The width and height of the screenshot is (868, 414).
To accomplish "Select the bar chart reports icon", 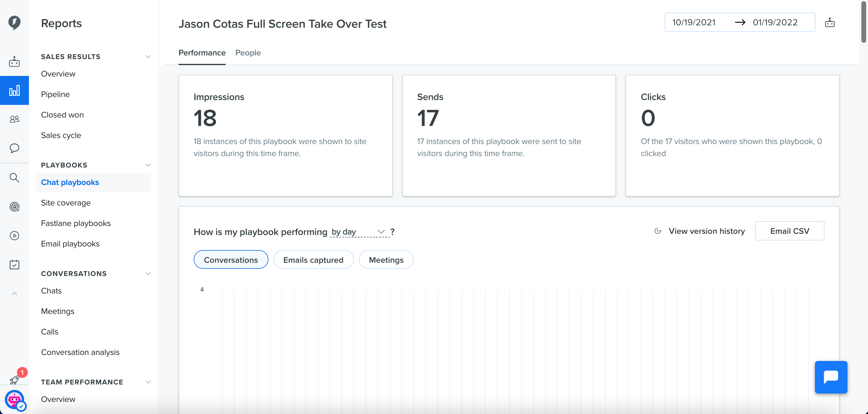I will (x=14, y=90).
